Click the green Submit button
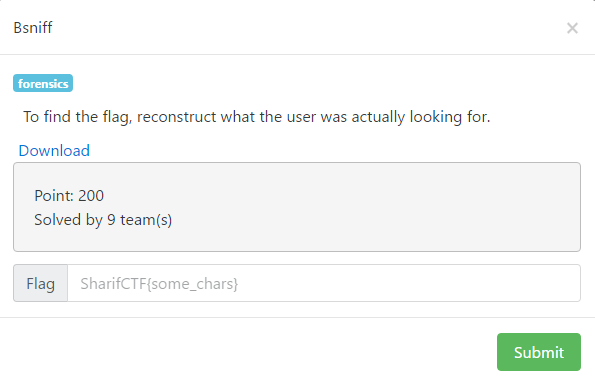Screen dimensions: 595x381 coord(539,352)
